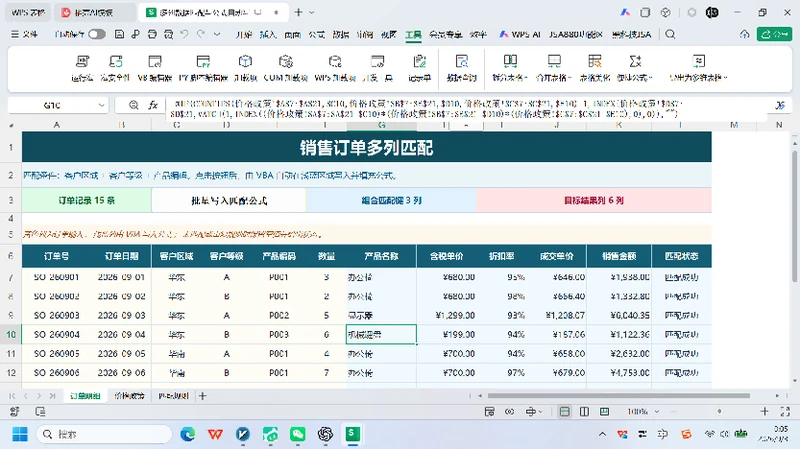Click the fx insert function icon
This screenshot has width=800, height=449.
[153, 105]
